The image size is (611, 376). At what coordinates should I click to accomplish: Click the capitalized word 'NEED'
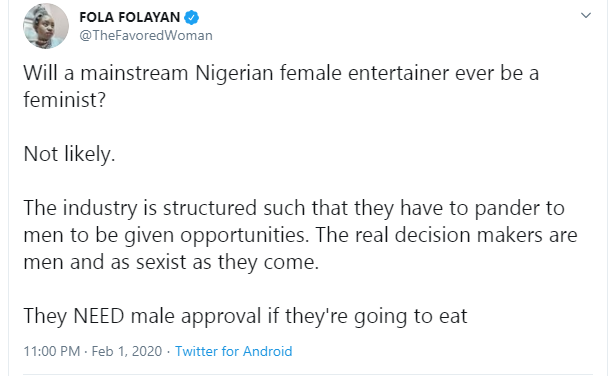[x=99, y=316]
